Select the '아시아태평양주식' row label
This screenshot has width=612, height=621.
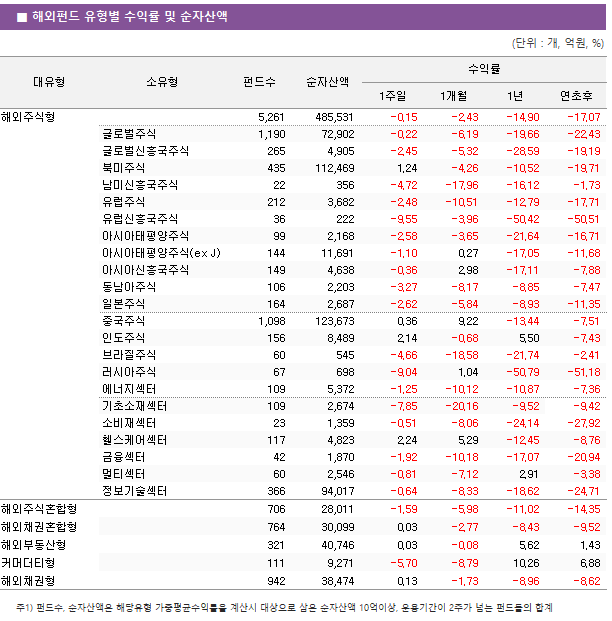click(145, 236)
